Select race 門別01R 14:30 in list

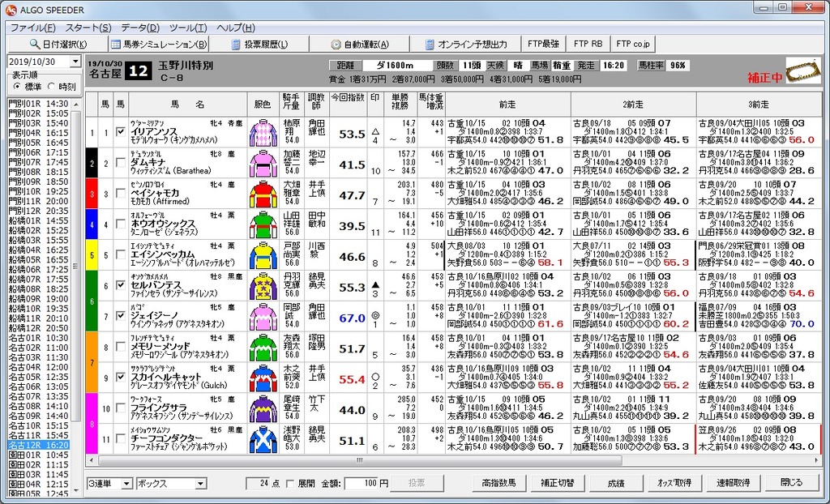tap(39, 105)
